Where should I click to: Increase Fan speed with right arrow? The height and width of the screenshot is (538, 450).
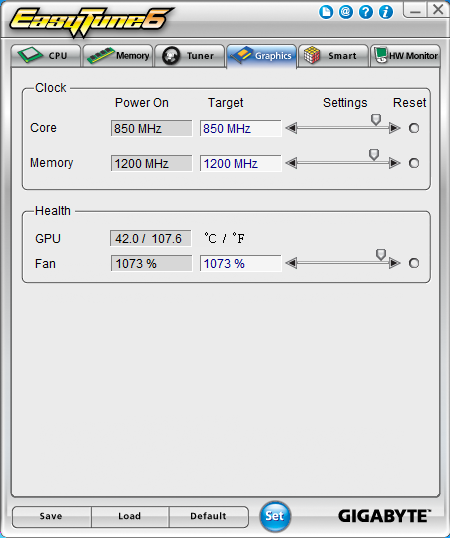click(x=395, y=263)
